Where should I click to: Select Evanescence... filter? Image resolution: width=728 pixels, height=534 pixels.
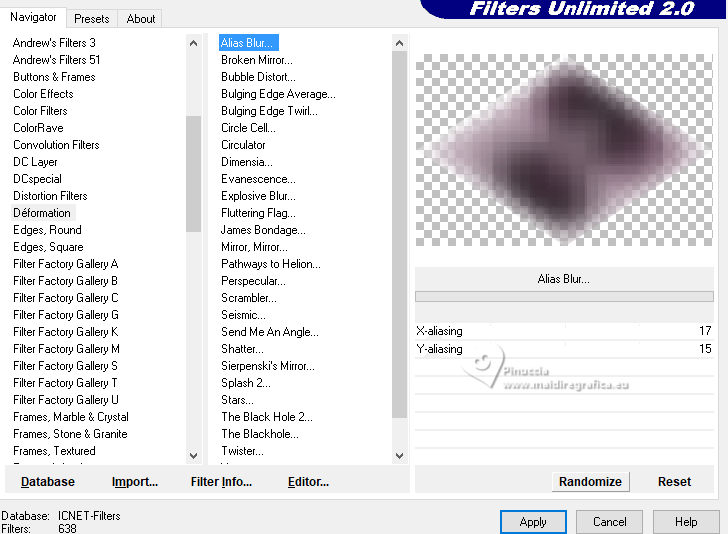tap(258, 179)
